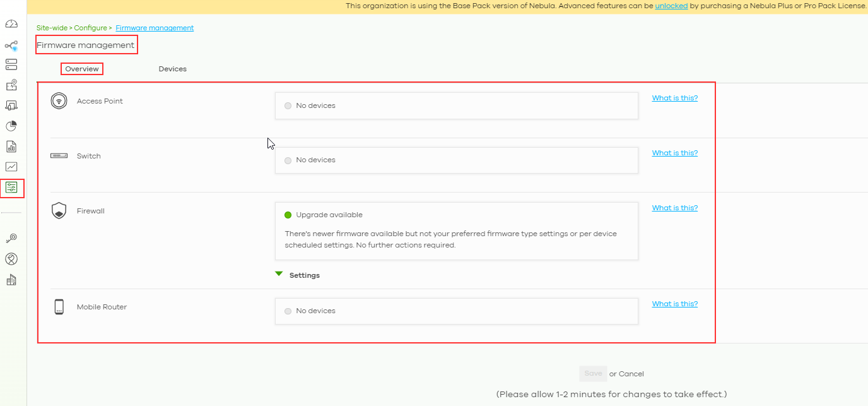This screenshot has height=406, width=868.
Task: Open the devices rack icon in sidebar
Action: pos(11,64)
